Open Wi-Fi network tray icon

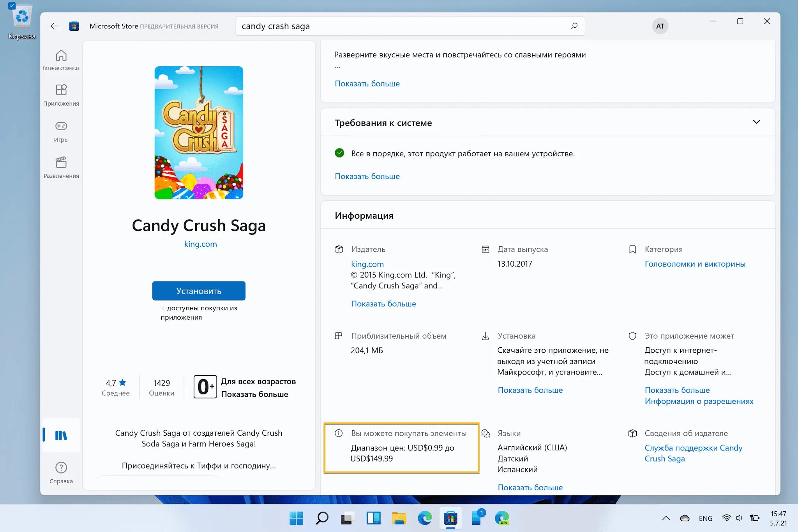tap(726, 518)
